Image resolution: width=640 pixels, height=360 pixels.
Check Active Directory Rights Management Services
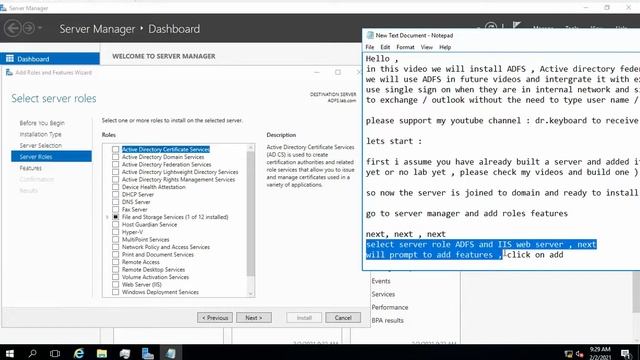pos(116,179)
